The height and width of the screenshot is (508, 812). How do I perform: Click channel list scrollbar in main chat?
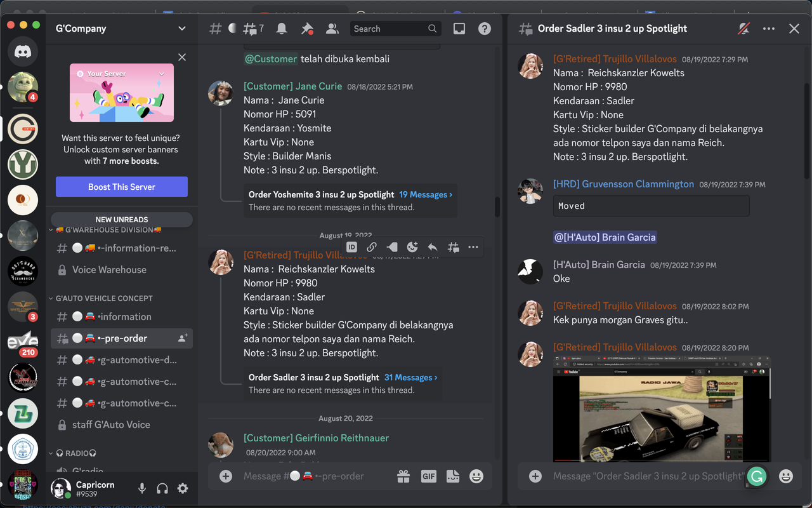[x=497, y=206]
